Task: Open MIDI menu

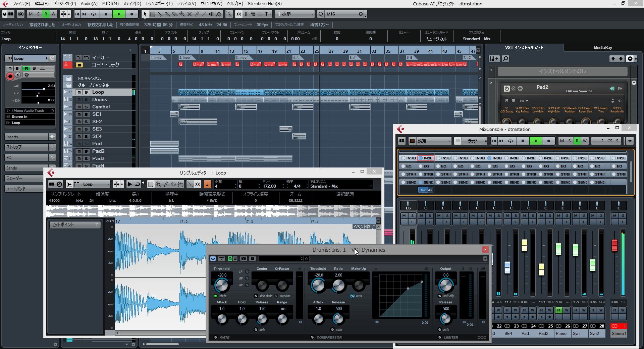Action: [110, 4]
